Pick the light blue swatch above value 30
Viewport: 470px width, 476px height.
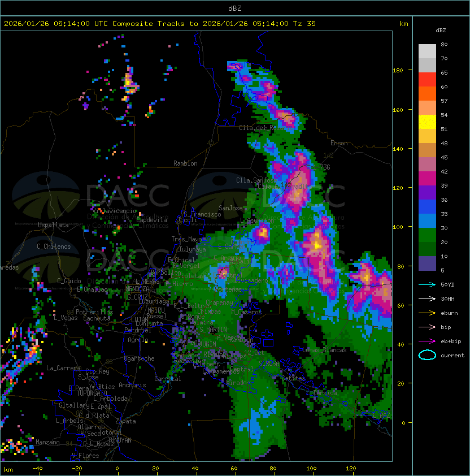click(427, 221)
